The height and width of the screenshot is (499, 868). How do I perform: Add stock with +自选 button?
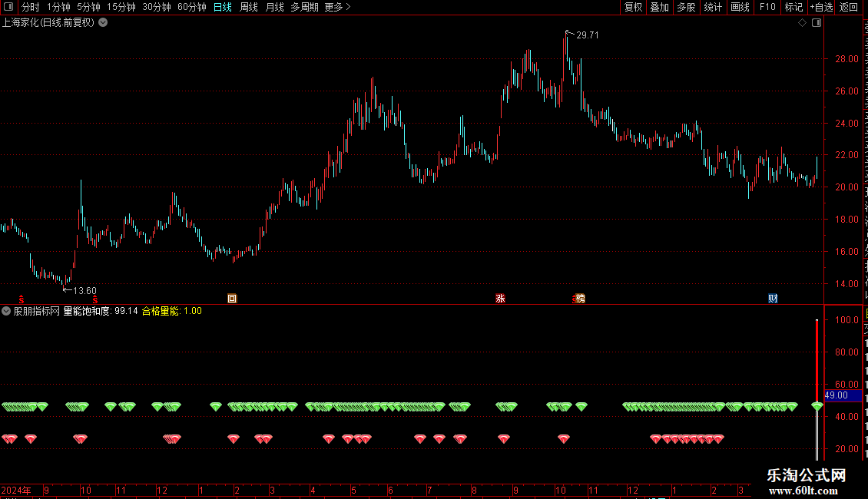point(821,7)
